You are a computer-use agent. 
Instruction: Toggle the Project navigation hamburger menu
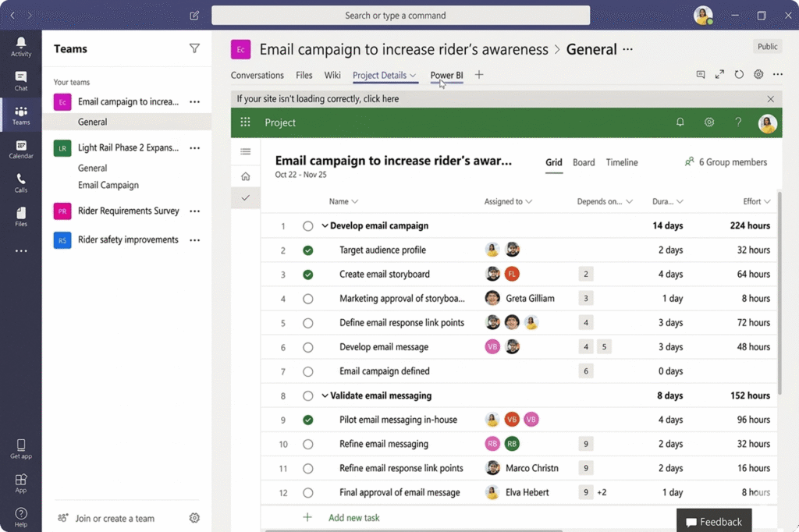245,151
